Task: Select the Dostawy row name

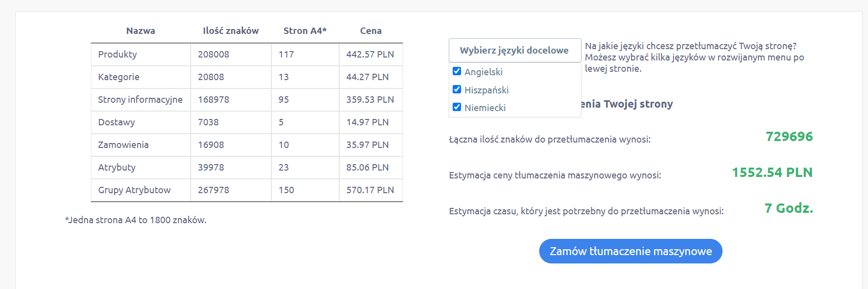Action: click(x=116, y=122)
